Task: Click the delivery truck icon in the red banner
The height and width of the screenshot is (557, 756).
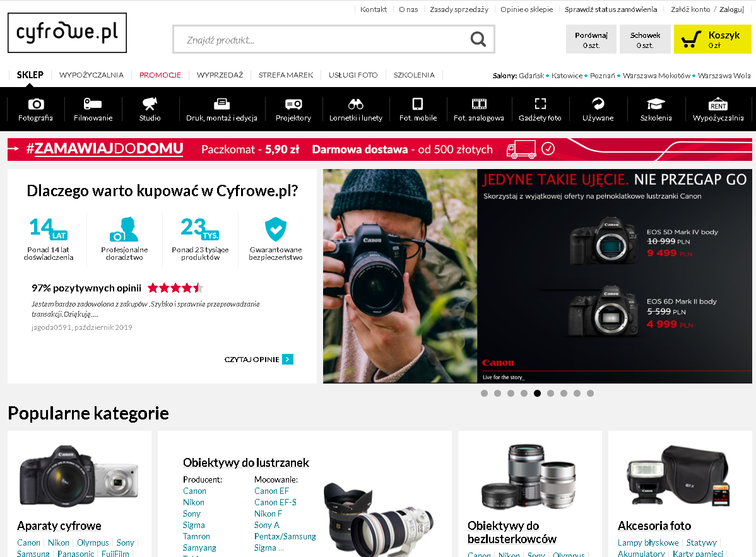Action: point(521,150)
